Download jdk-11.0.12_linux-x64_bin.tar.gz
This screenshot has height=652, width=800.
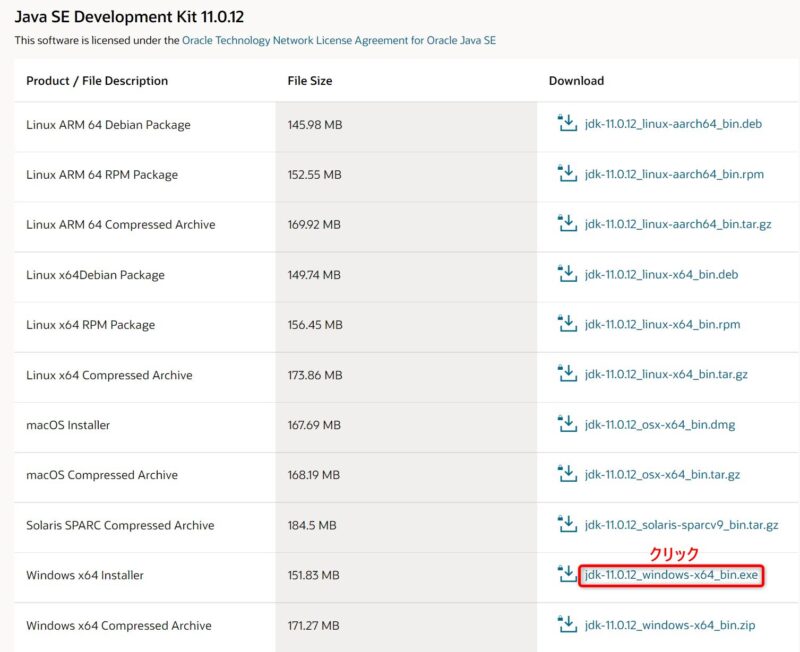[x=666, y=374]
